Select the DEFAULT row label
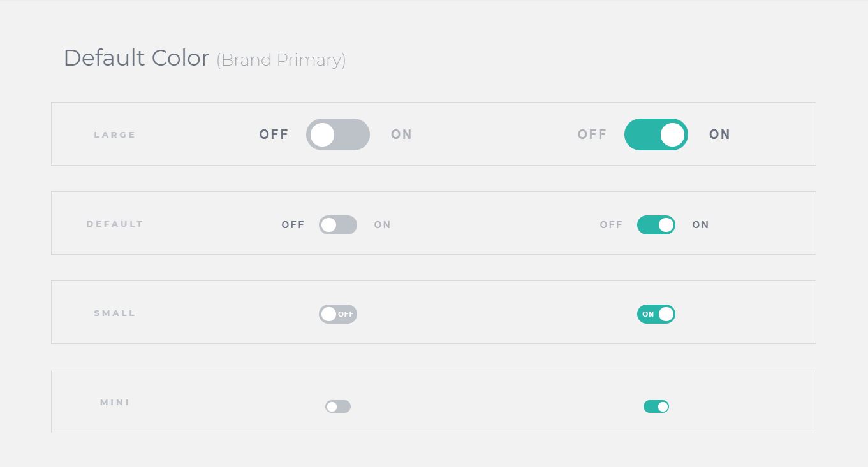This screenshot has width=868, height=467. coord(114,224)
